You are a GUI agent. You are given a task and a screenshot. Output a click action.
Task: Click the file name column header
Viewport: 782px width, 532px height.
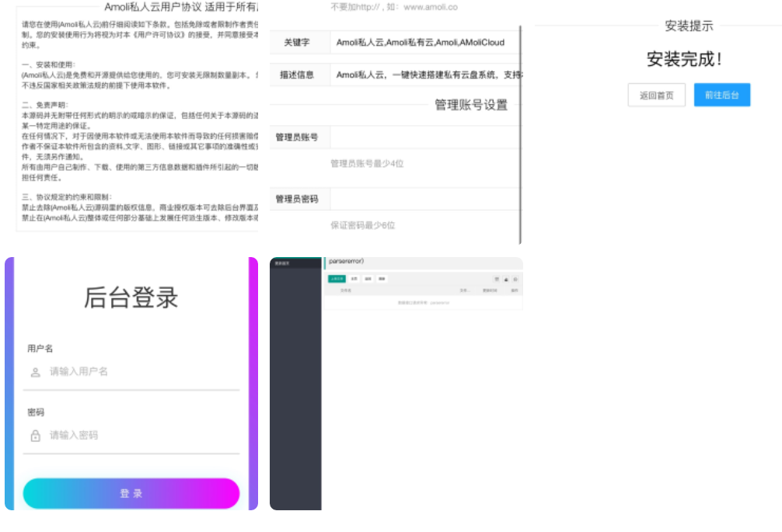(x=345, y=291)
